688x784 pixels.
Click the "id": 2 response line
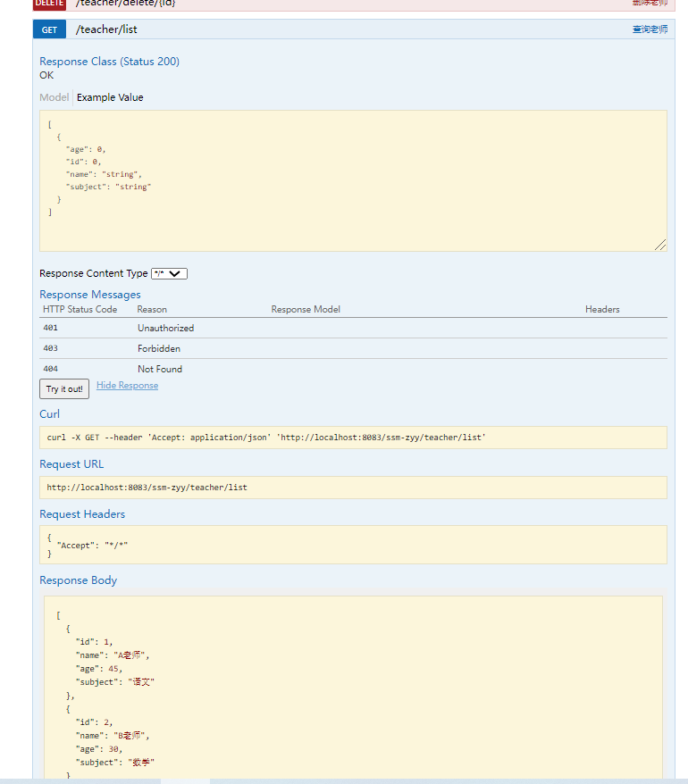94,722
